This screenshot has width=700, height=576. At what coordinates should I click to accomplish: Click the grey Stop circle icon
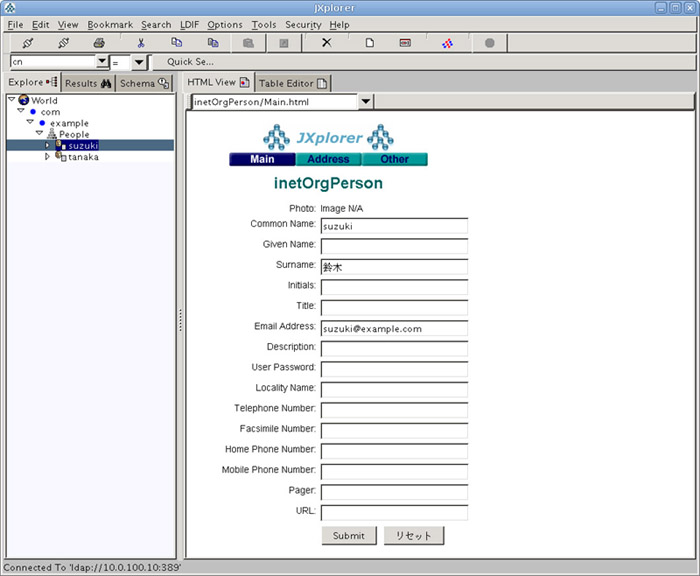point(490,43)
